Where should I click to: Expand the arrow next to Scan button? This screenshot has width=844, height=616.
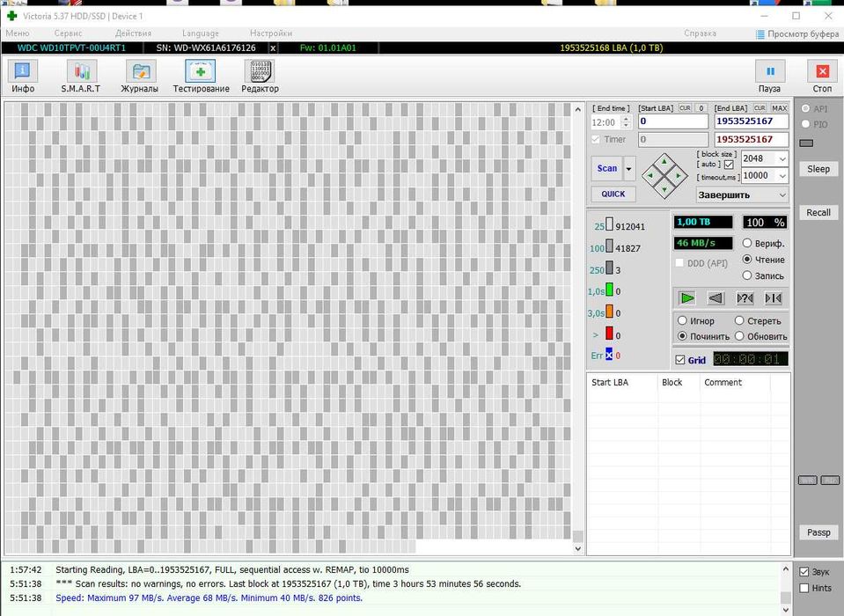(x=628, y=169)
